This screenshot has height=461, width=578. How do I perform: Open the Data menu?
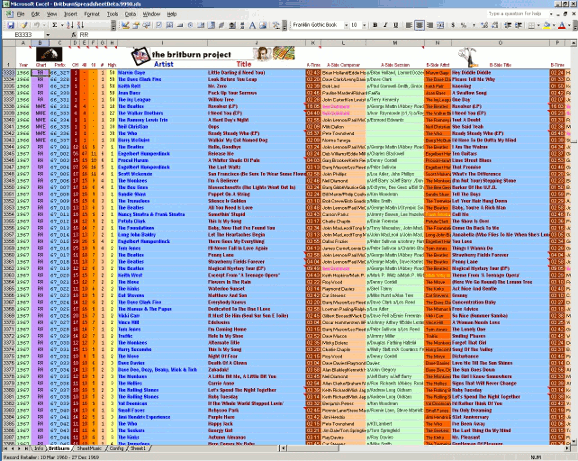pyautogui.click(x=130, y=14)
